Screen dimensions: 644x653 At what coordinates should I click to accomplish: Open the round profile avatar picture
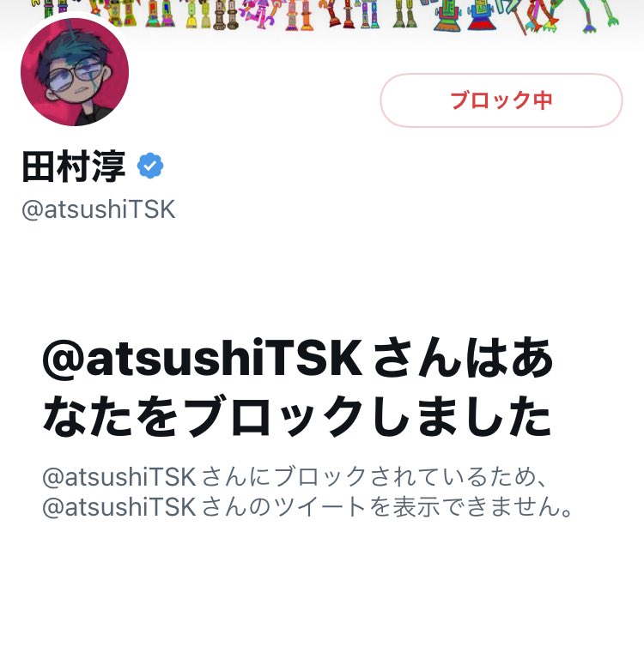point(75,71)
